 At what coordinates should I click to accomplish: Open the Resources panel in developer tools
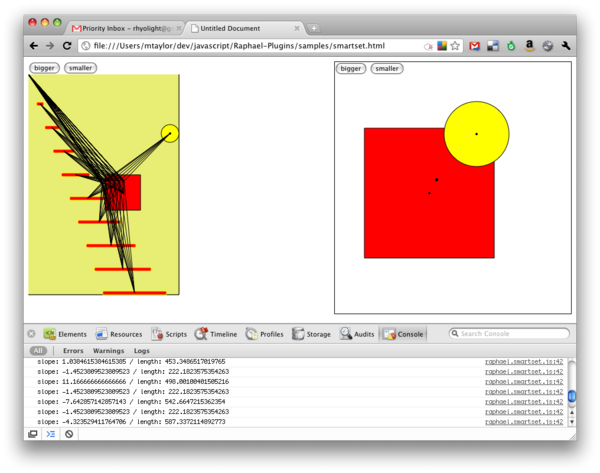119,334
